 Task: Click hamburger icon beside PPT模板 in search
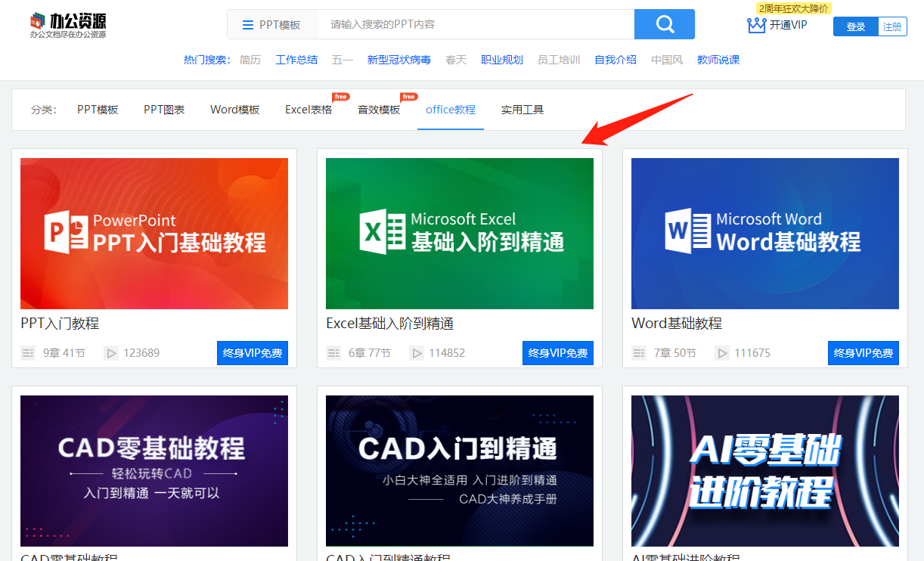click(x=248, y=25)
